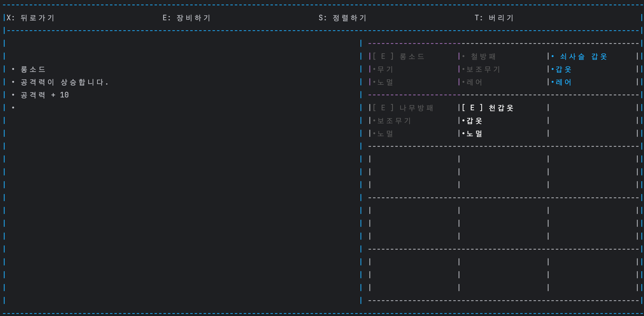Choose the S: 정렬하기 sort command
644x316 pixels.
pyautogui.click(x=343, y=18)
